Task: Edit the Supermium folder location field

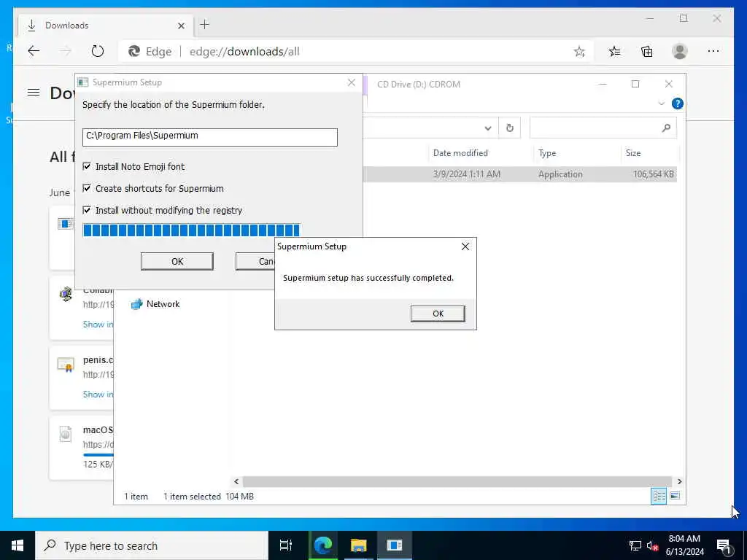Action: [209, 137]
